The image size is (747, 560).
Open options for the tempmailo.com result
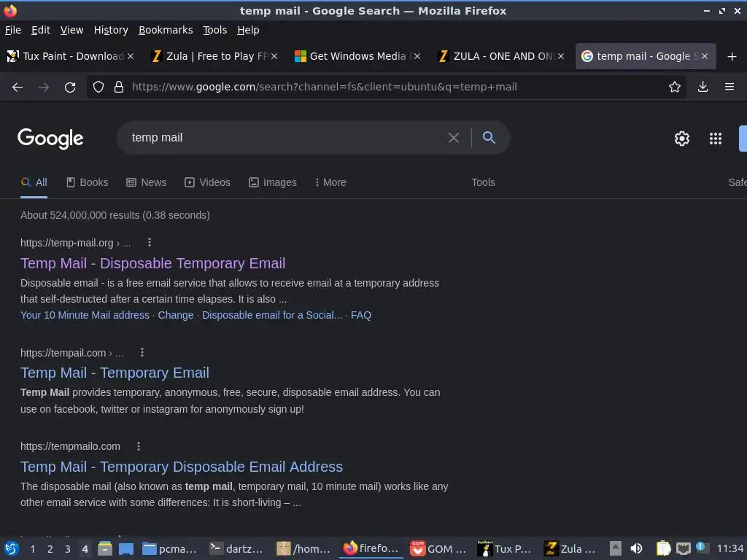[139, 446]
